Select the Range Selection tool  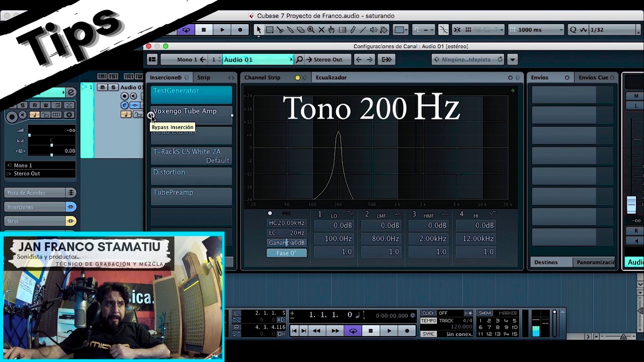[x=270, y=30]
